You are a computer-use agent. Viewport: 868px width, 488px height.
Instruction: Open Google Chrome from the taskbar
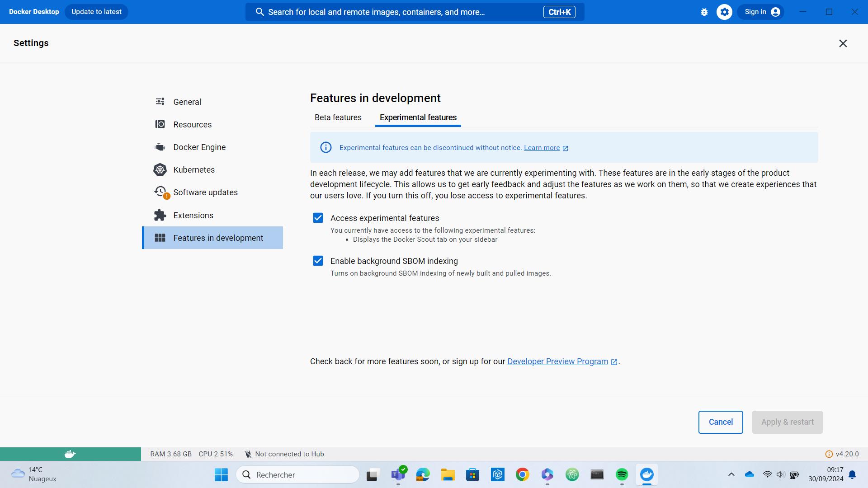pos(522,474)
